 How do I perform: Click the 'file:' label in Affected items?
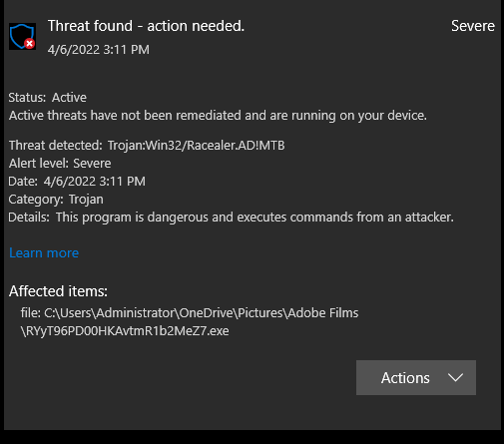pyautogui.click(x=31, y=313)
